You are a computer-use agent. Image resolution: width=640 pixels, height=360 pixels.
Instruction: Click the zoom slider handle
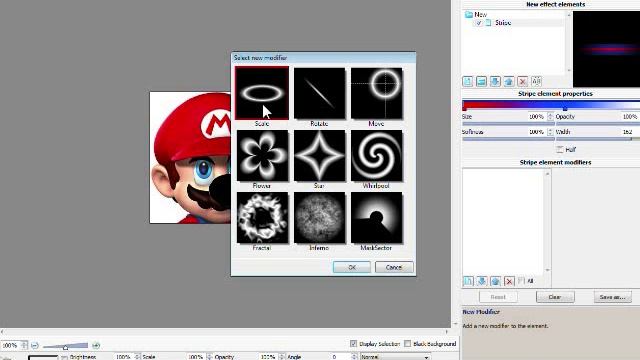65,347
